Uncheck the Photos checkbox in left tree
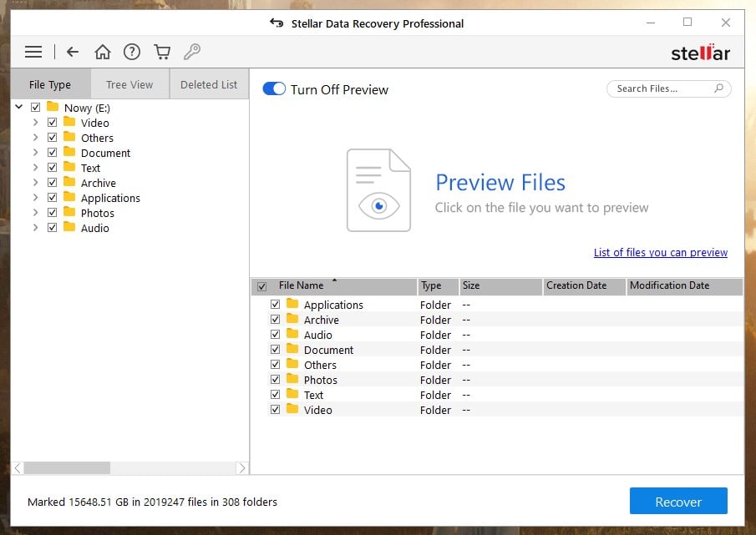This screenshot has width=756, height=535. click(52, 212)
